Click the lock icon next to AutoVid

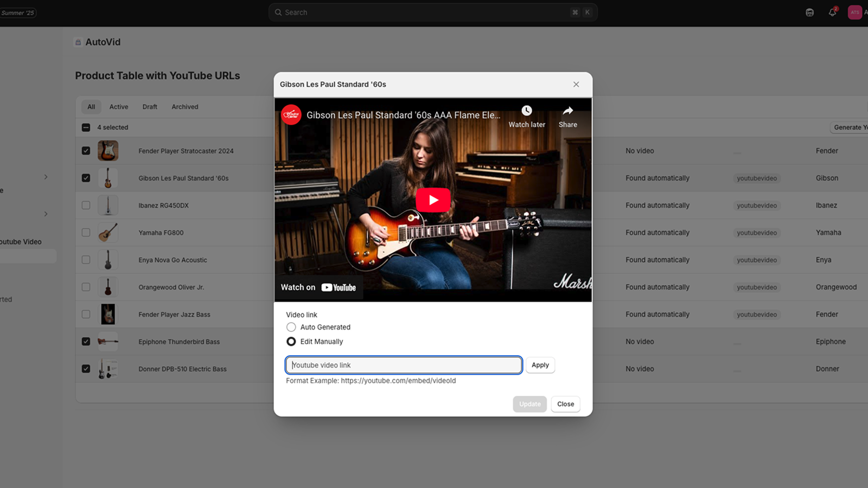coord(78,42)
